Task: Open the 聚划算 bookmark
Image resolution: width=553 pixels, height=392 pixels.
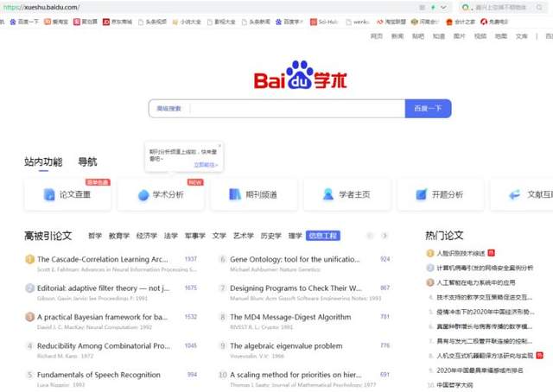Action: tap(86, 22)
